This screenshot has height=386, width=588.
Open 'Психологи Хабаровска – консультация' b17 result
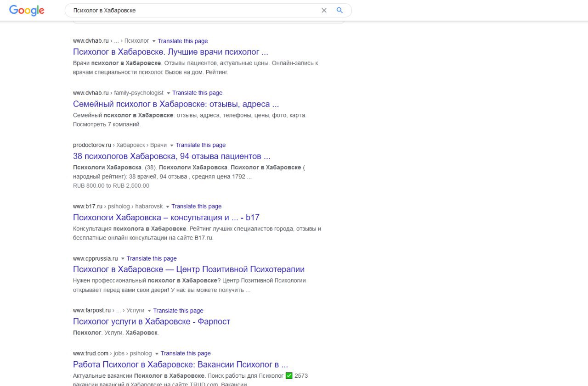point(166,218)
